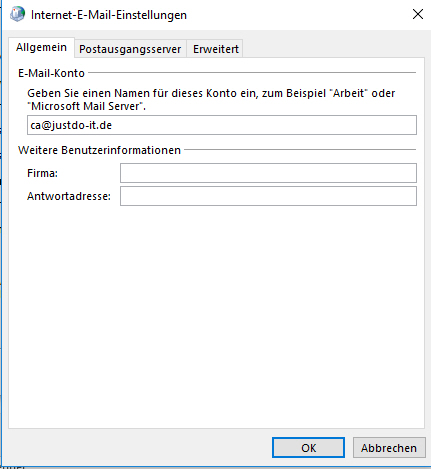The width and height of the screenshot is (431, 469).
Task: Click the 'Microsoft Mail Server' example text
Action: (x=86, y=106)
